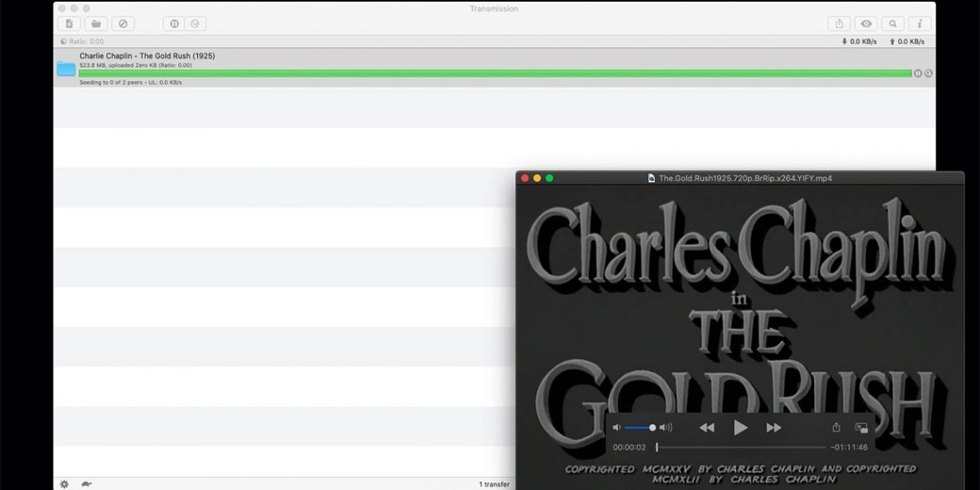Adjust the video volume slider knob
The image size is (980, 490).
point(652,427)
